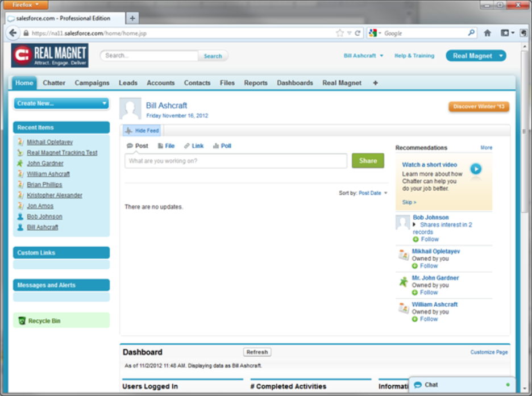Click the browser address bar
This screenshot has width=532, height=396.
(182, 33)
